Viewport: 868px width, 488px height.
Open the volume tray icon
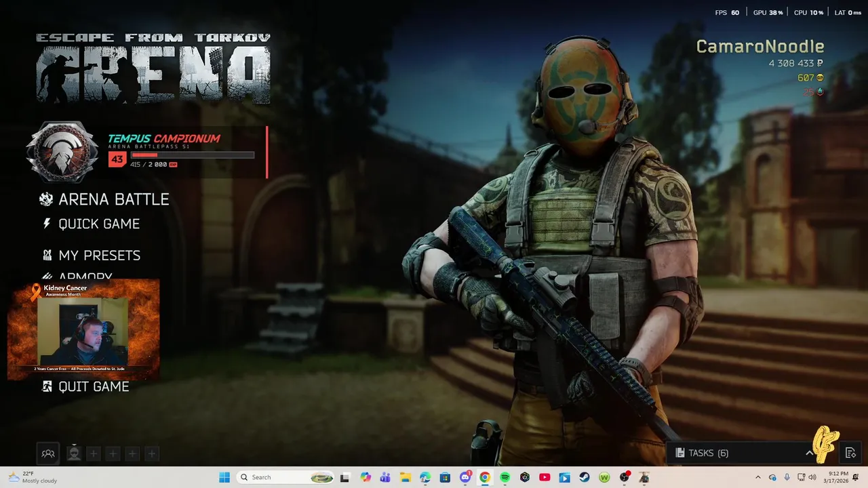(813, 477)
